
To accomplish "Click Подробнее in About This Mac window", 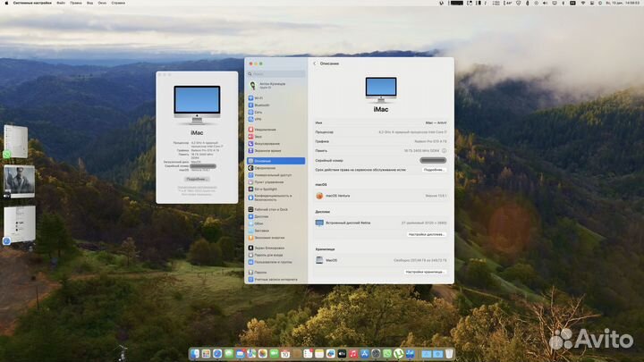I will (197, 179).
